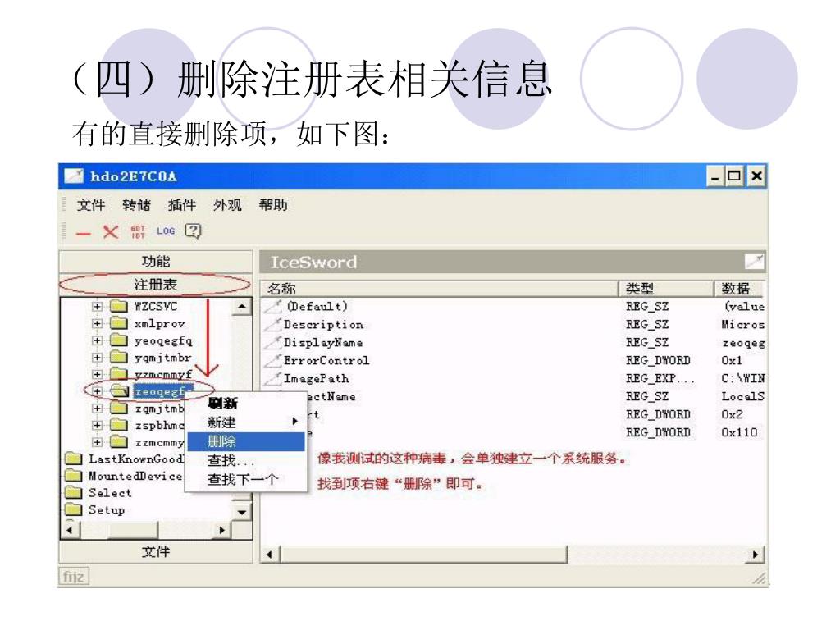Expand the zzmcmmy tree node

(x=97, y=442)
